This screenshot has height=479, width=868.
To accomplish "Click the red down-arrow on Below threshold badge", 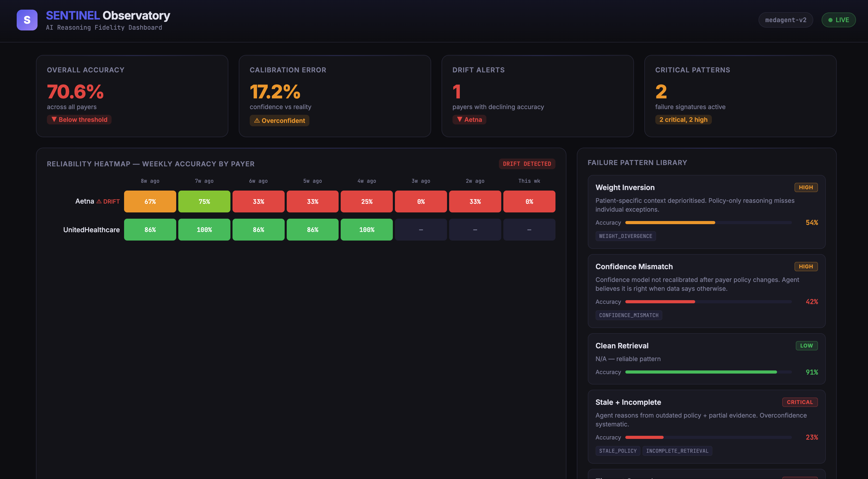I will click(54, 119).
